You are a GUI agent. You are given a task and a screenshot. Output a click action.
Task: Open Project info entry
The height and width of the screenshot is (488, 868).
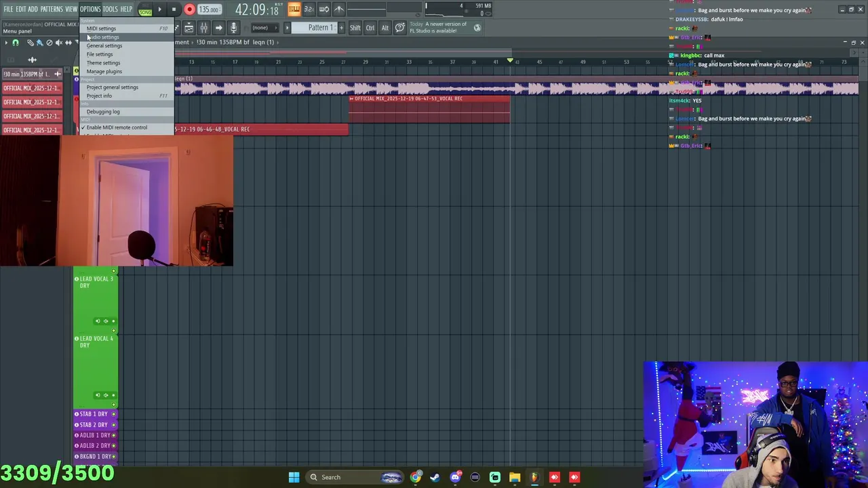click(x=127, y=96)
